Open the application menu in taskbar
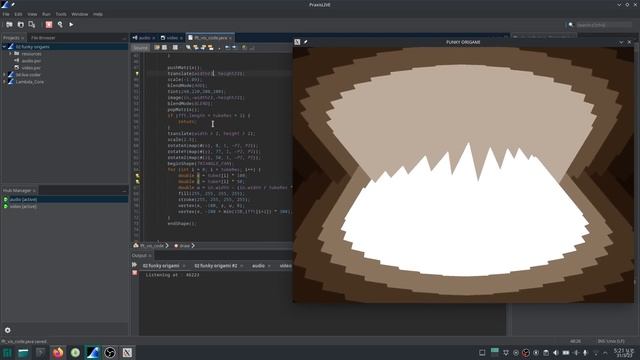The width and height of the screenshot is (640, 360). tap(7, 353)
